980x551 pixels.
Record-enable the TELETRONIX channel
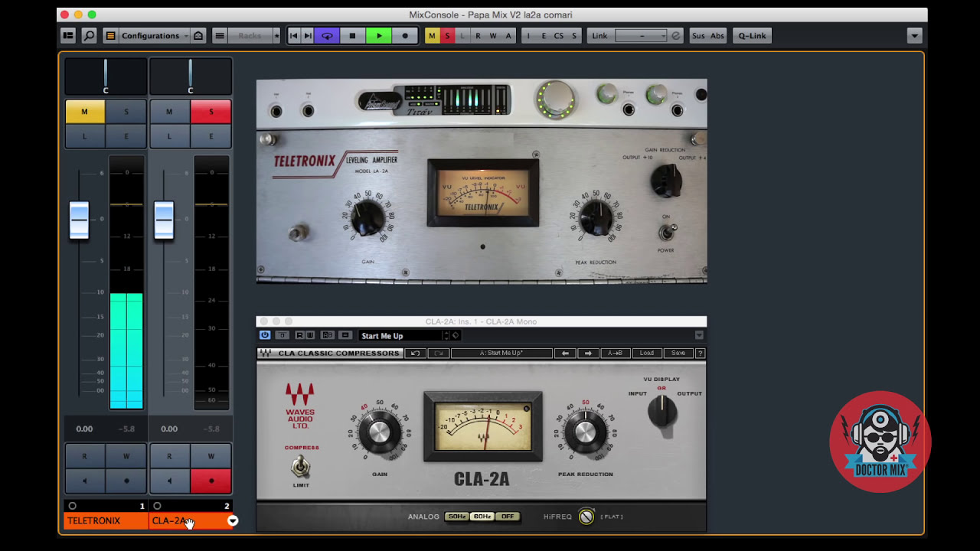point(126,481)
